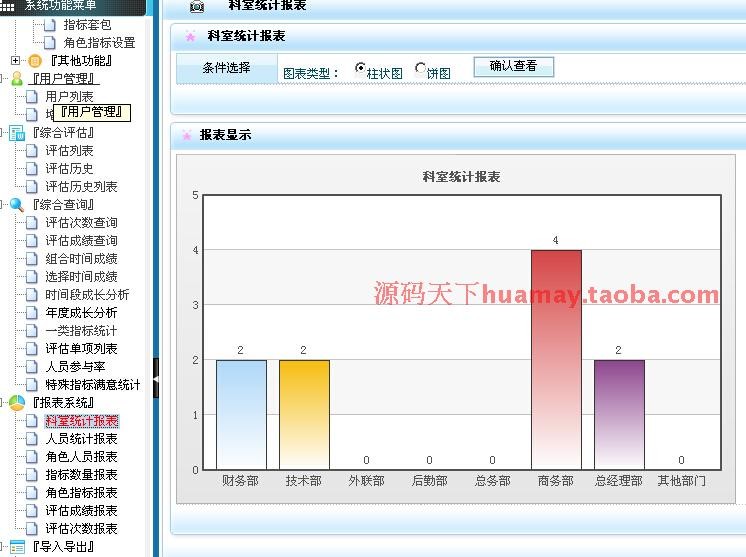Open 『导入导出』 tree node

pyautogui.click(x=63, y=547)
